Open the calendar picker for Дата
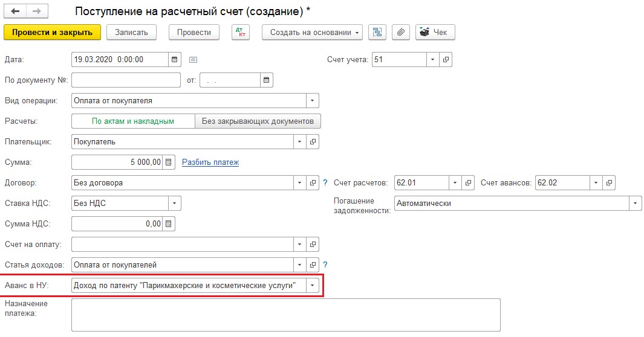The image size is (644, 337). click(x=175, y=60)
